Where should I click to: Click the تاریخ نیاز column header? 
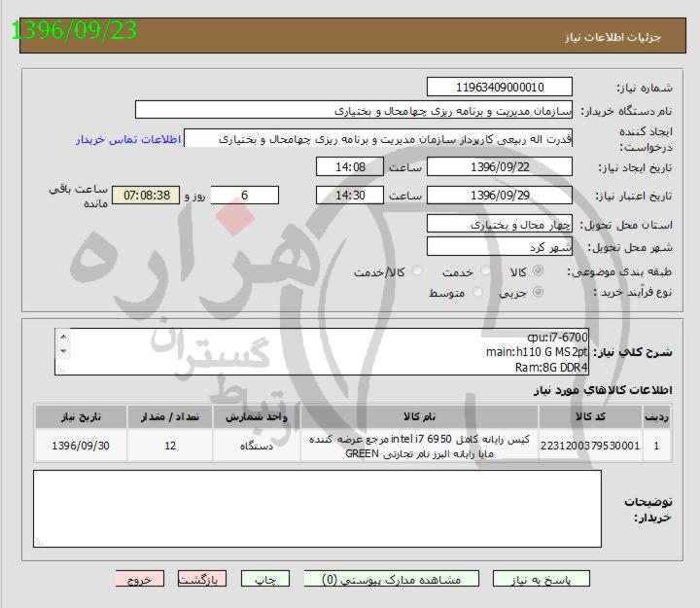click(81, 416)
